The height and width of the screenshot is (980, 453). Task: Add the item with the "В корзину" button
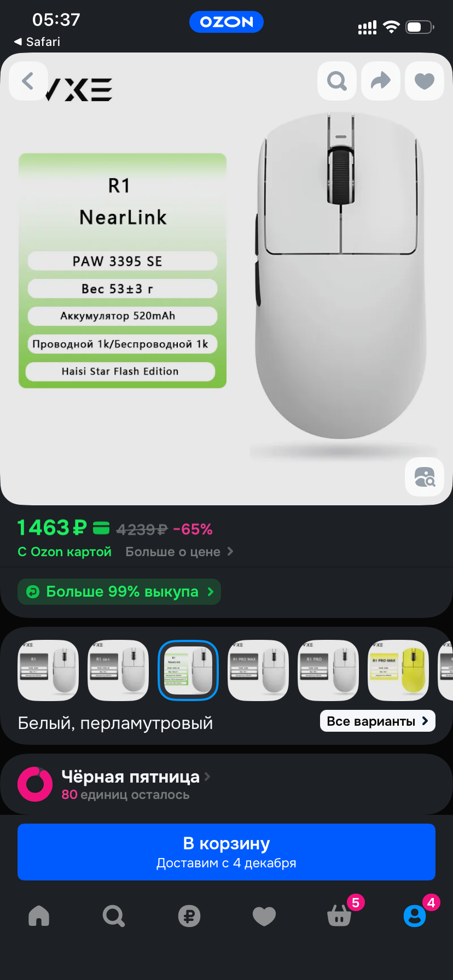[226, 852]
